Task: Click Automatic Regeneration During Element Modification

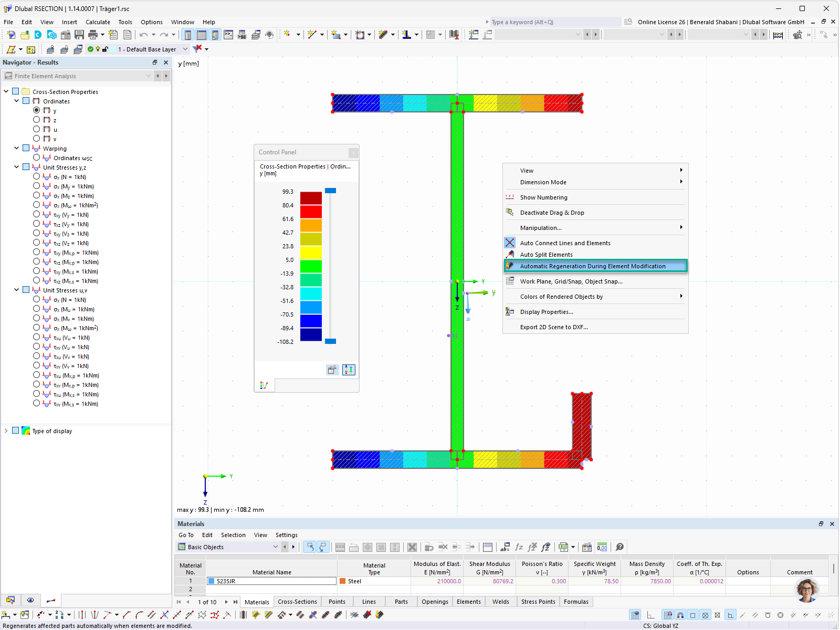Action: coord(595,266)
